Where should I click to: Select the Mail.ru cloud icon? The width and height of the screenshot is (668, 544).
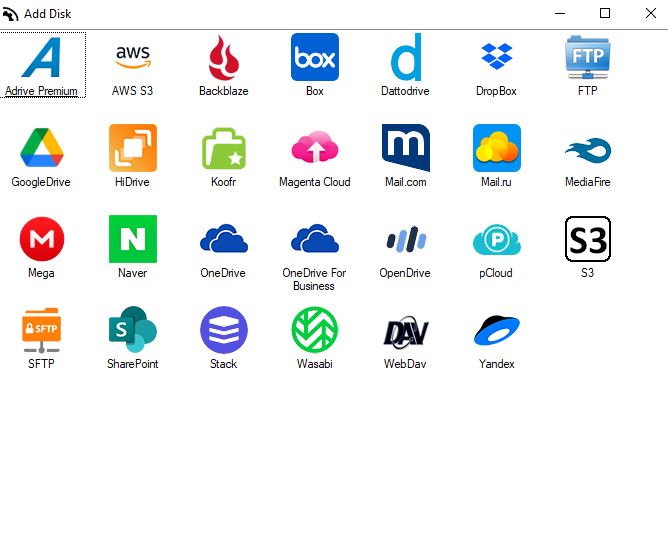point(497,148)
